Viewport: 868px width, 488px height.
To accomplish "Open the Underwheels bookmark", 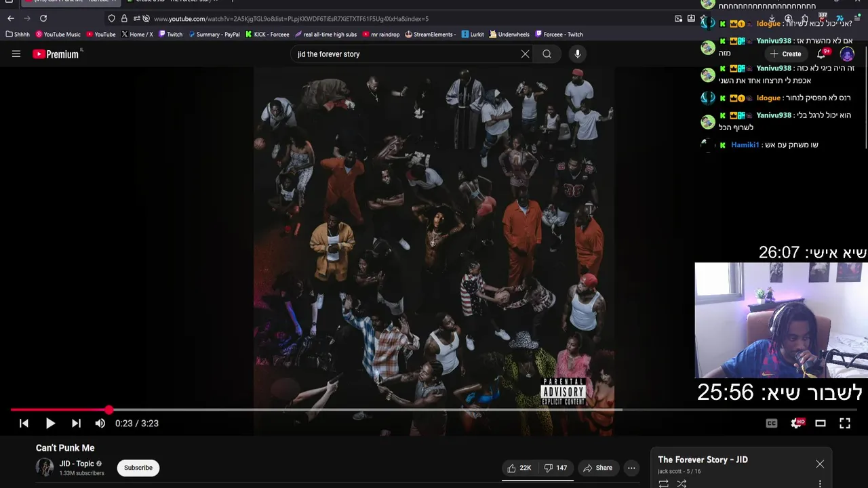I will [509, 34].
